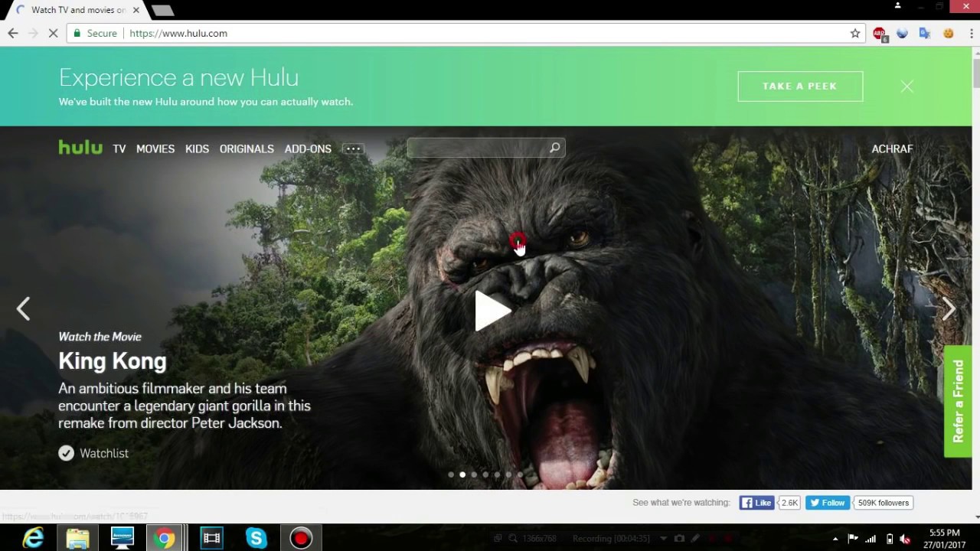980x551 pixels.
Task: Open the Adblock Plus extension
Action: coord(880,34)
